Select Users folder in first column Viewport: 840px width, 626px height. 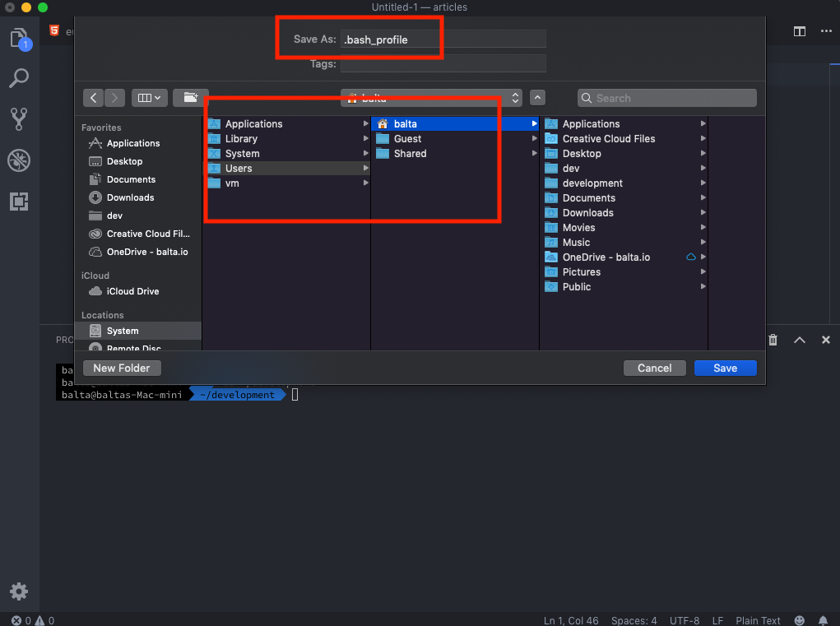288,168
